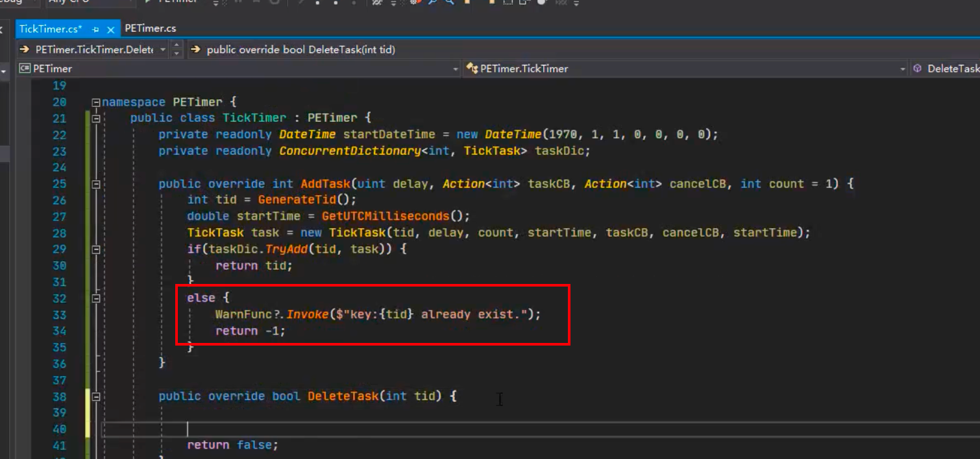This screenshot has width=980, height=459.
Task: Click the 'namespace' keyword on line 20
Action: point(134,102)
